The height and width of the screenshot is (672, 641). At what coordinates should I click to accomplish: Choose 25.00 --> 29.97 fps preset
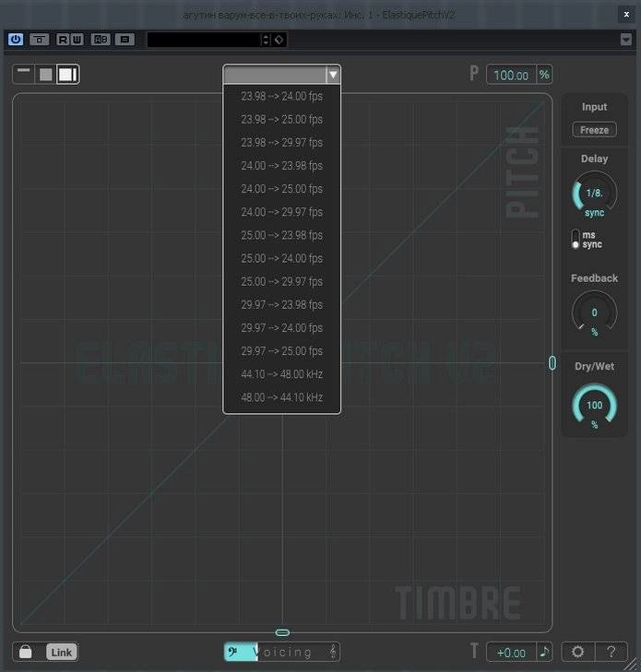coord(281,281)
